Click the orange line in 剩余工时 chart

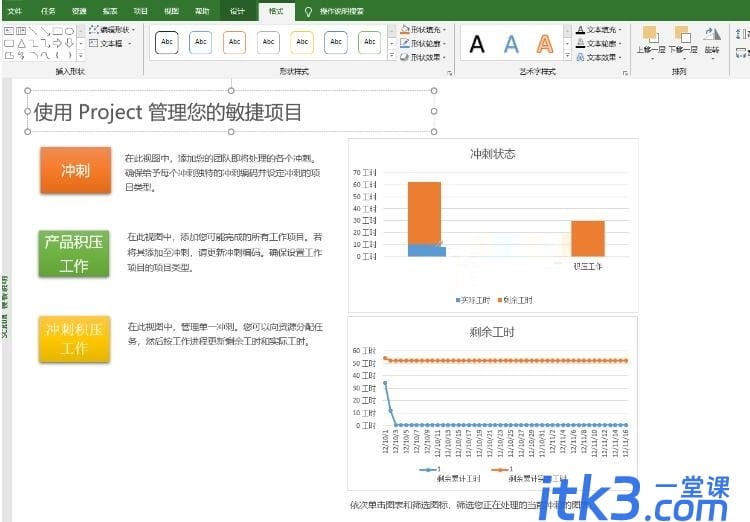click(507, 361)
